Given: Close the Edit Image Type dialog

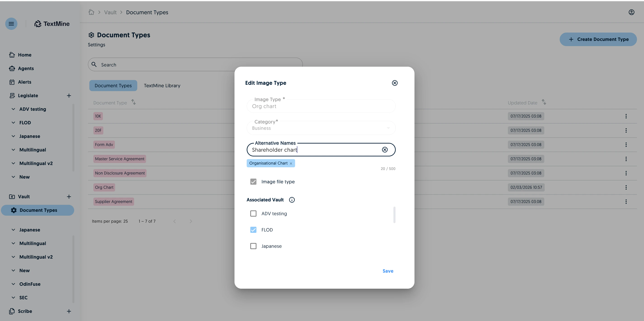Looking at the screenshot, I should tap(395, 83).
